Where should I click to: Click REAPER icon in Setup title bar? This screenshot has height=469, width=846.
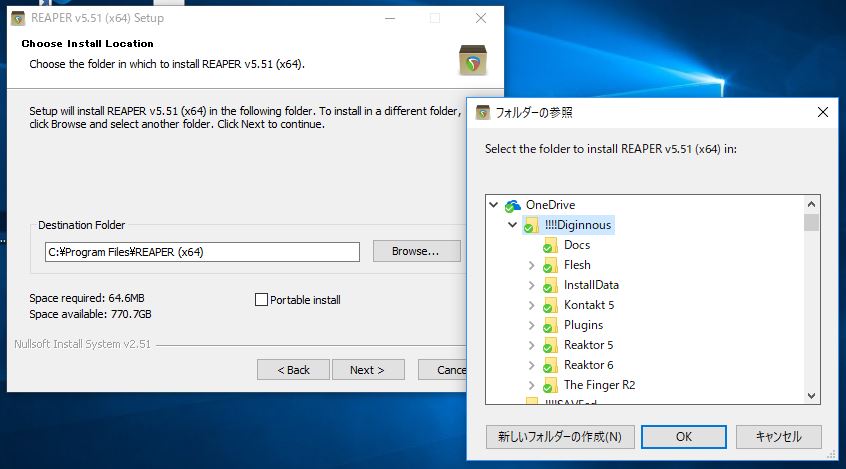pyautogui.click(x=18, y=18)
